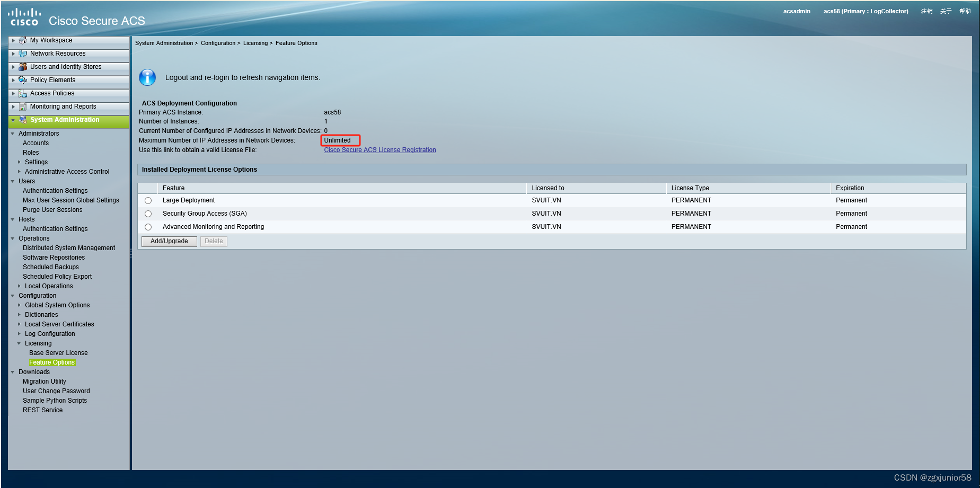Expand Users and Identity Stores arrow

pyautogui.click(x=13, y=67)
